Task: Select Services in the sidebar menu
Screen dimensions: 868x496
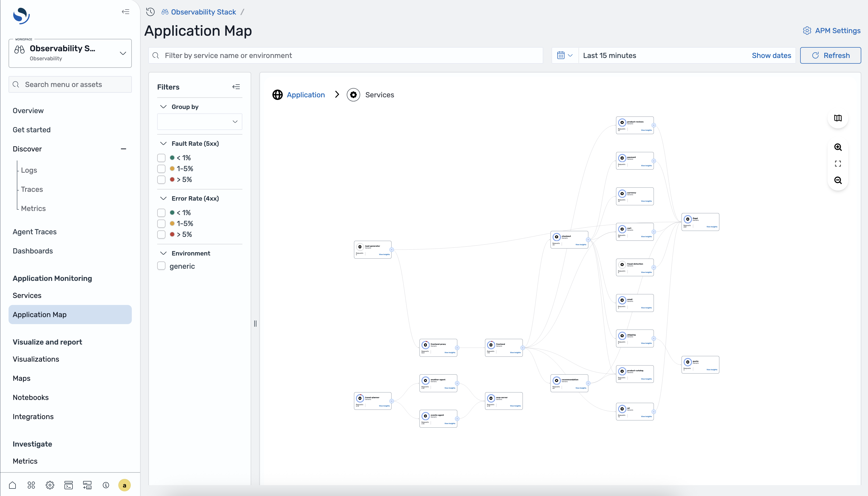Action: point(27,295)
